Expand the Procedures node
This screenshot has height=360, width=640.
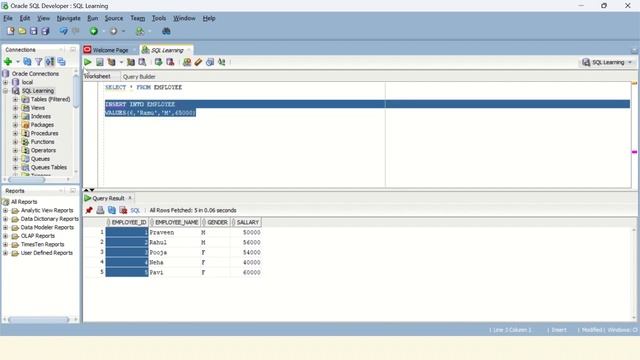pyautogui.click(x=15, y=133)
